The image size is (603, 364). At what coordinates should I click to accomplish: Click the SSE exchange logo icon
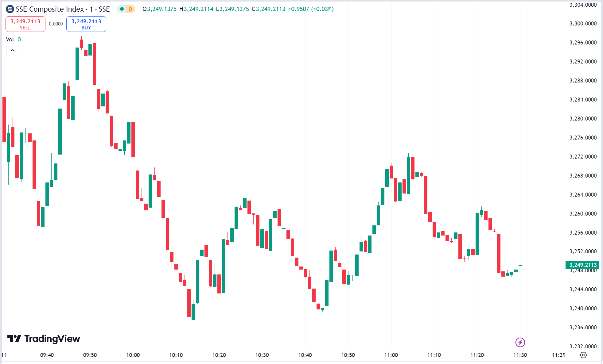pyautogui.click(x=10, y=9)
